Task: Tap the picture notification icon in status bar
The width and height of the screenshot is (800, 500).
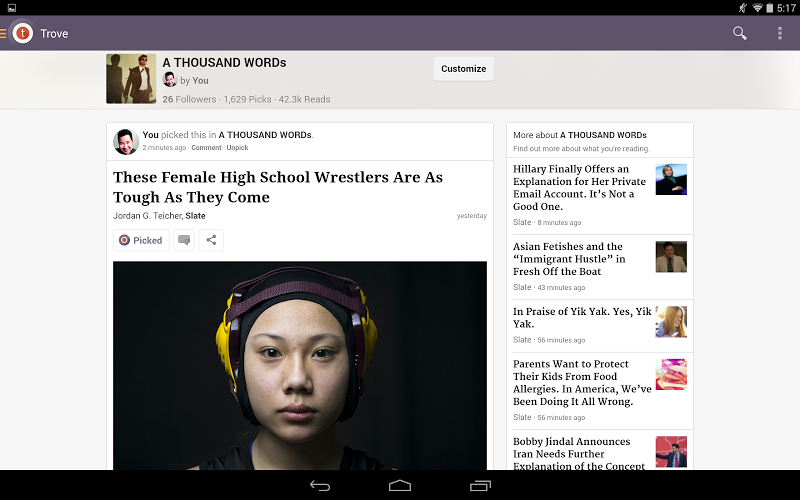Action: pos(12,8)
